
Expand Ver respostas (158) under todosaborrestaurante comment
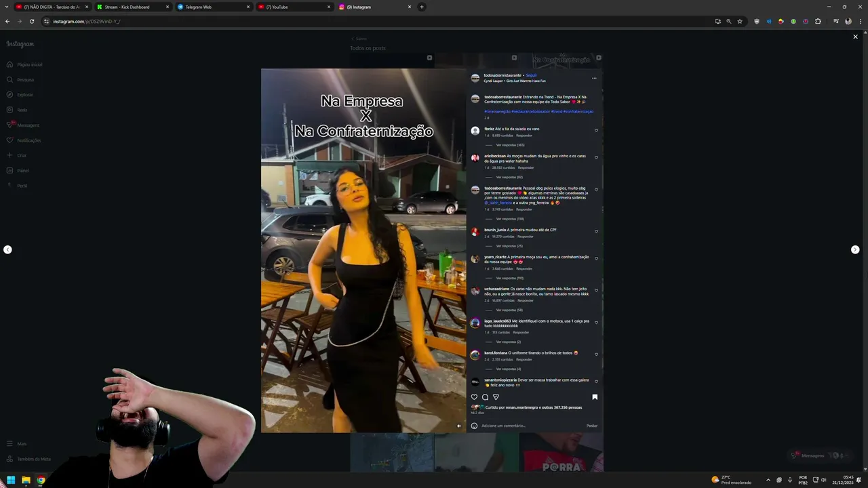point(510,219)
